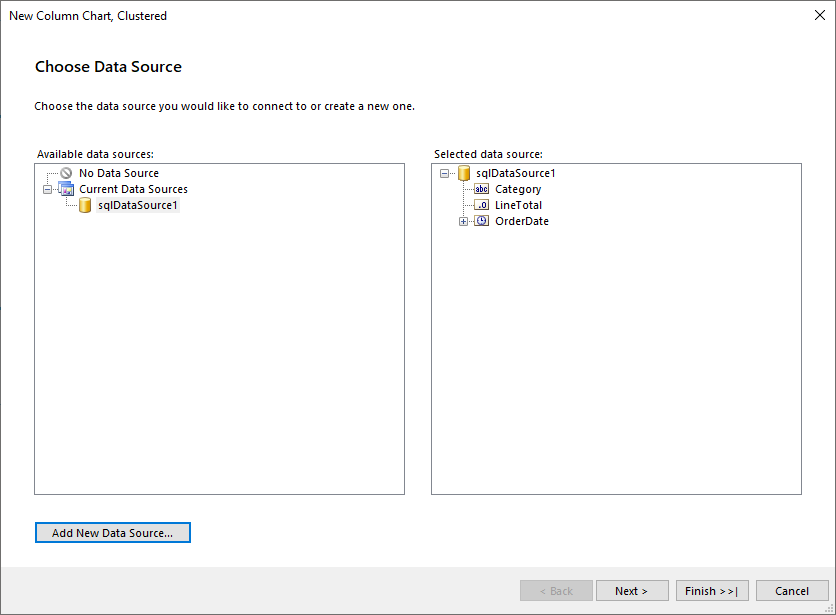Click the clock icon beside OrderDate field
Image resolution: width=836 pixels, height=615 pixels.
click(x=481, y=221)
